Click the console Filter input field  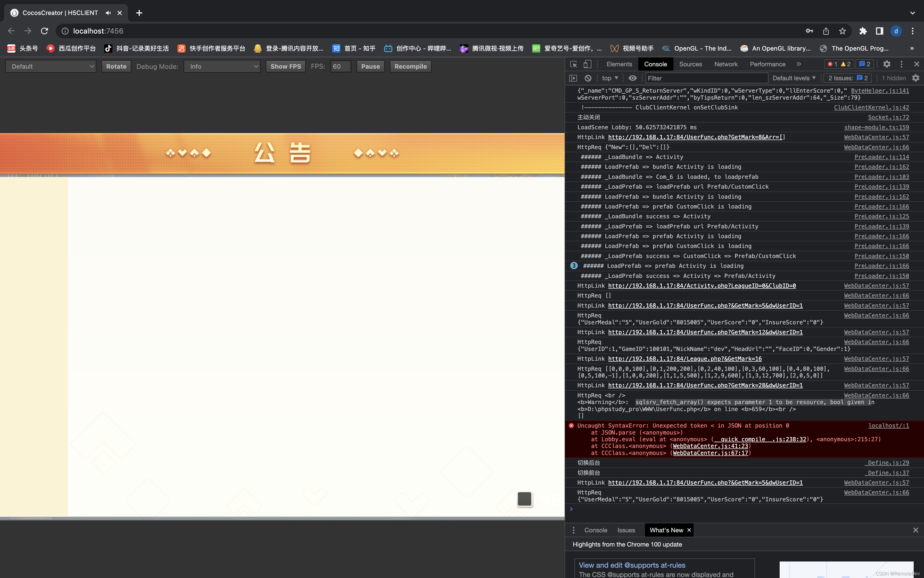click(x=706, y=78)
